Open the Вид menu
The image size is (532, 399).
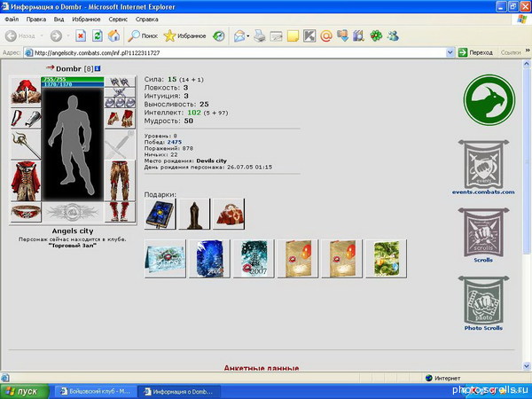pyautogui.click(x=59, y=20)
